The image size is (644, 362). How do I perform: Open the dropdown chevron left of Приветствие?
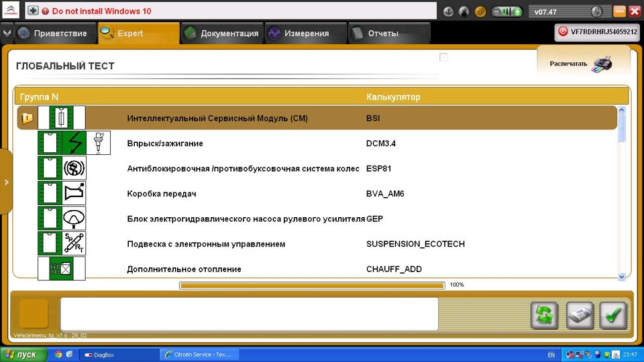(x=7, y=34)
